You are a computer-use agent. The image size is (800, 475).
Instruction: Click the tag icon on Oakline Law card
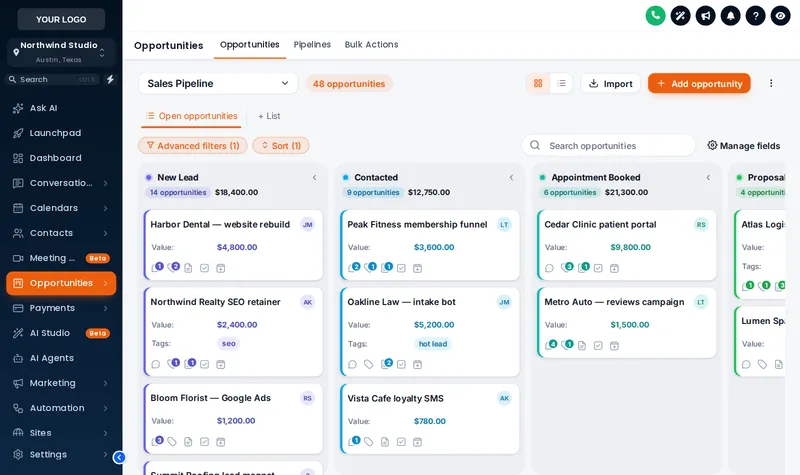pos(368,364)
